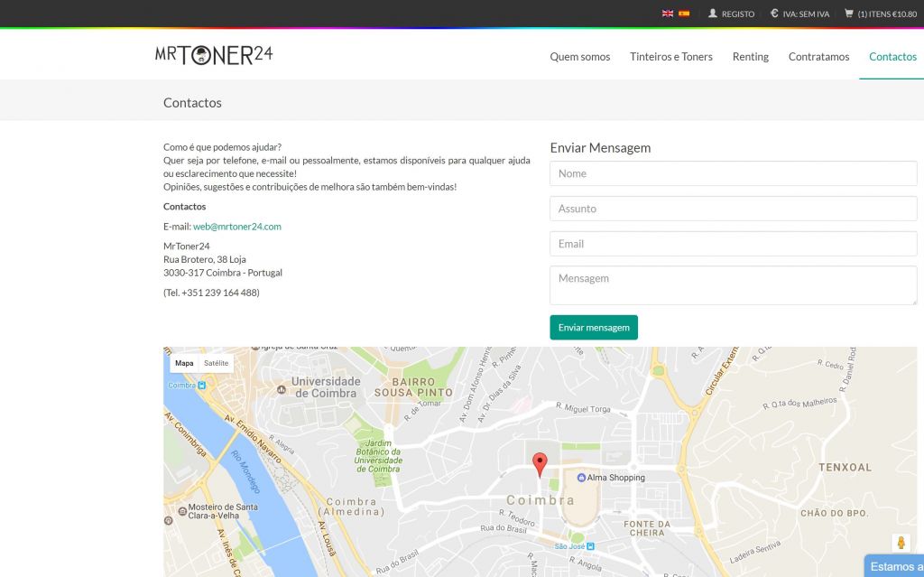Open the Contratamos menu item

pyautogui.click(x=818, y=57)
